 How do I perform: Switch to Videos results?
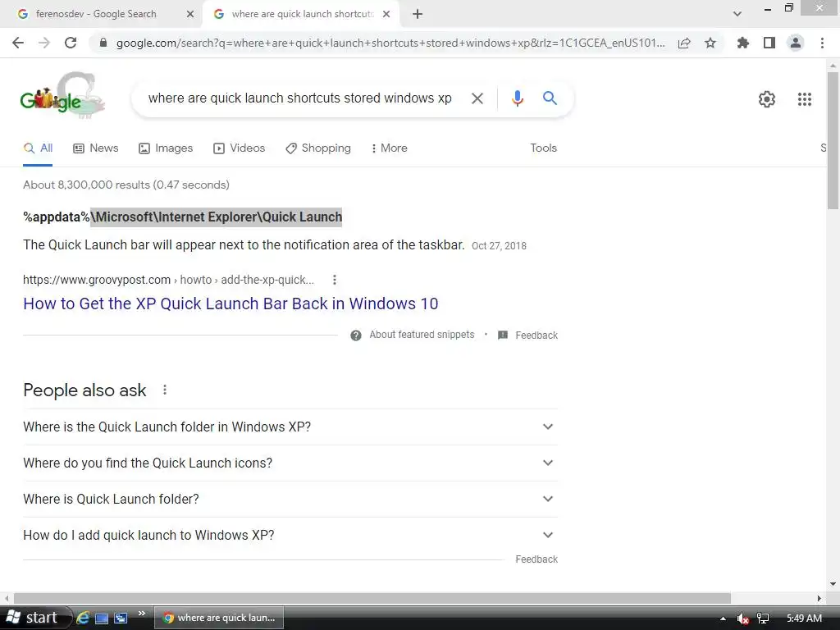point(239,148)
